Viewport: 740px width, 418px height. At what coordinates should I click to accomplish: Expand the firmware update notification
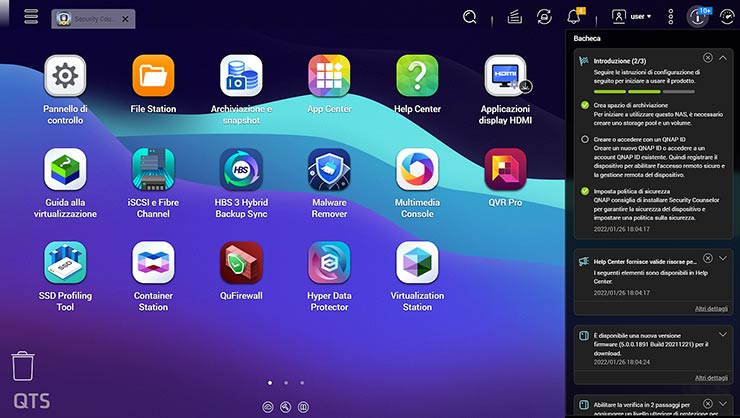click(x=723, y=334)
